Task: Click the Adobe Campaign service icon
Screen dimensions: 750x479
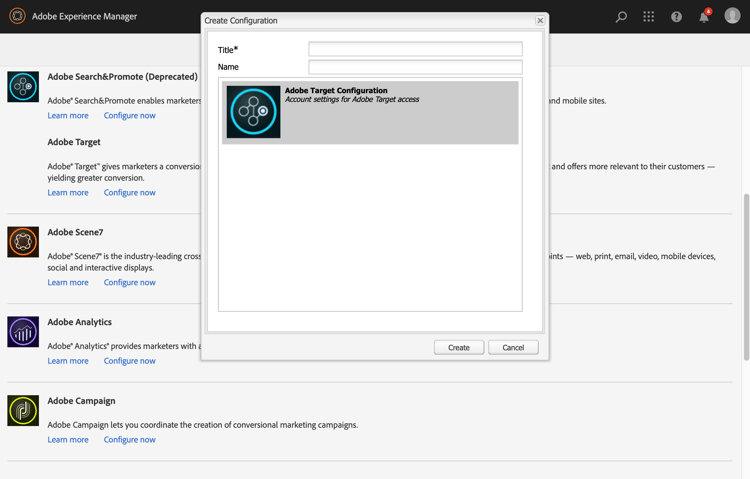Action: [23, 411]
